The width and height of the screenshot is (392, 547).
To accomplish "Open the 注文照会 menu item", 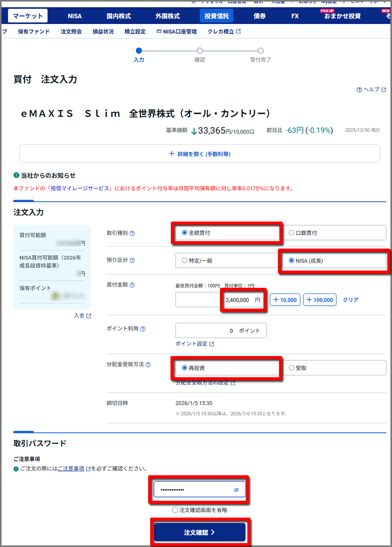I will [x=71, y=31].
